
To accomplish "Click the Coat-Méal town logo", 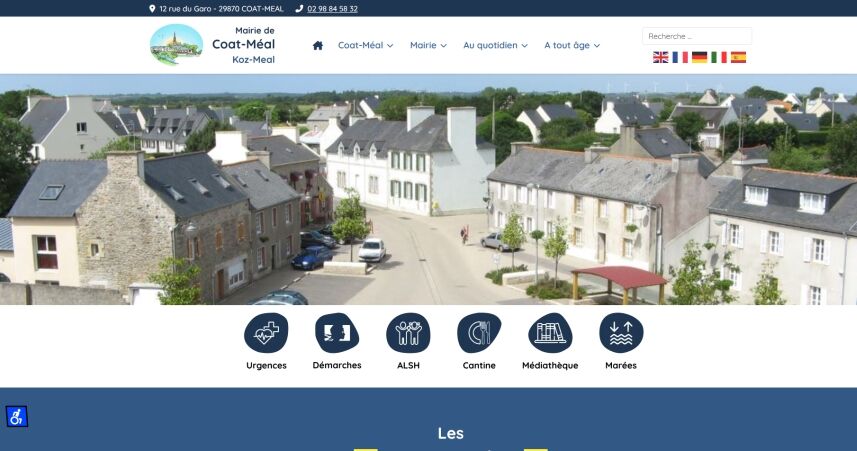I will tap(176, 45).
